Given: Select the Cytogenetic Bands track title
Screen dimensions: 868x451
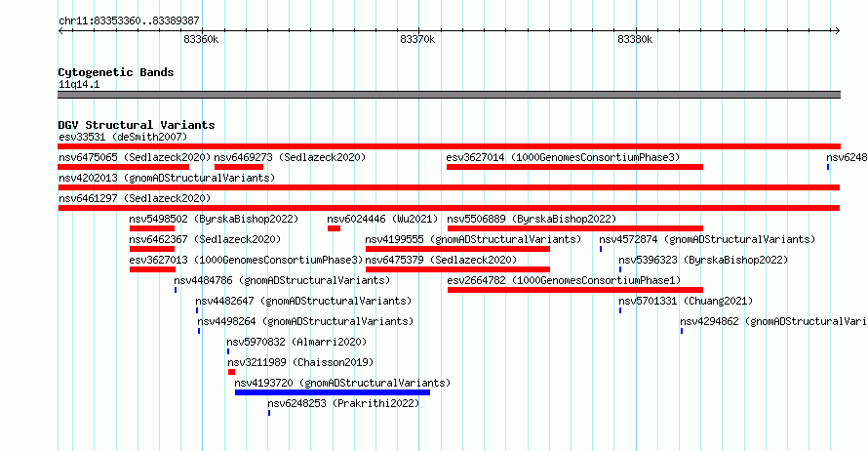Looking at the screenshot, I should pyautogui.click(x=116, y=72).
